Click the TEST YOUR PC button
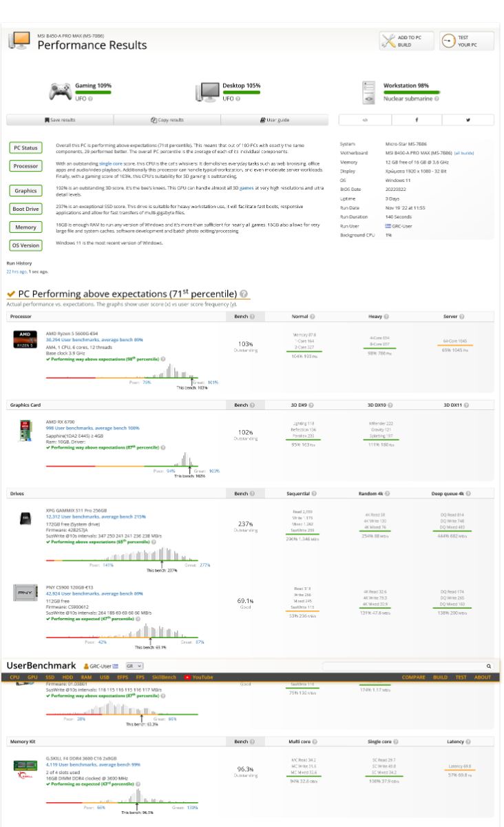504x827 pixels. [466, 41]
